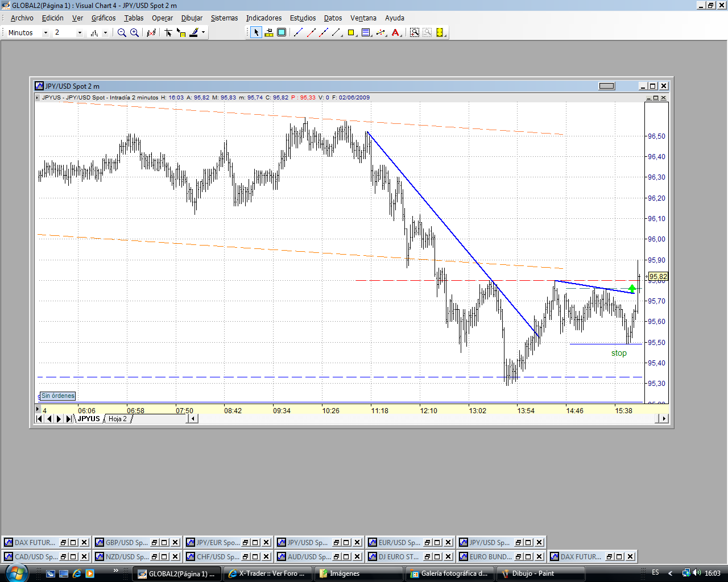This screenshot has height=582, width=728.
Task: Go to the last sheet with the navigation arrow
Action: [x=68, y=419]
